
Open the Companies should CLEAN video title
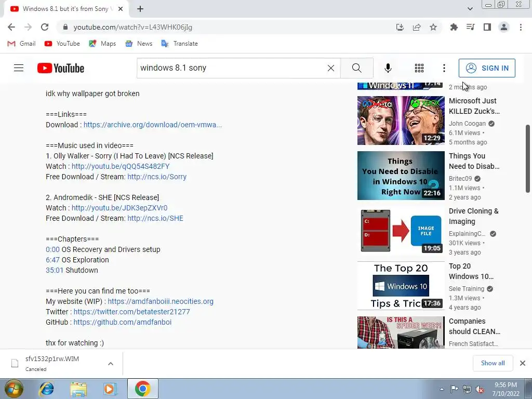pos(474,326)
